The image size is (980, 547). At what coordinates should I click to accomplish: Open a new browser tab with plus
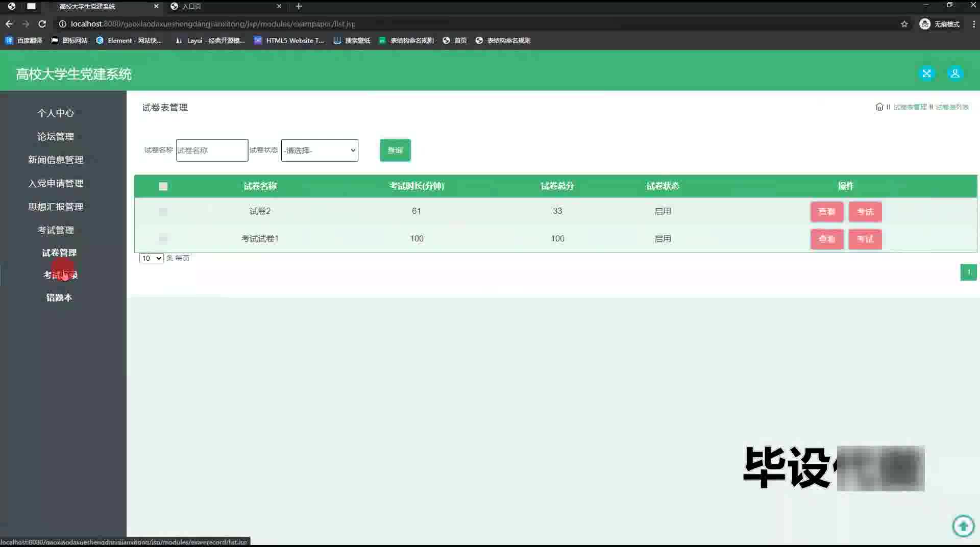pyautogui.click(x=299, y=6)
